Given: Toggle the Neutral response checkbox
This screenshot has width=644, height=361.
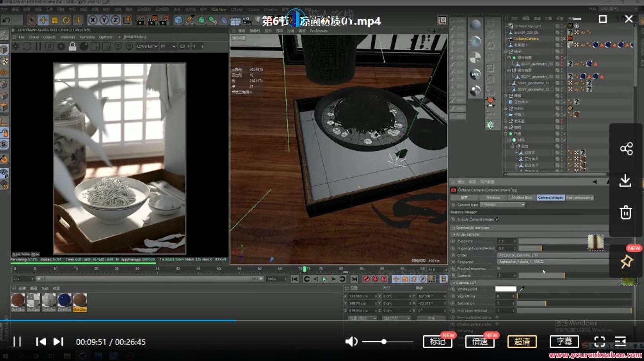Looking at the screenshot, I should tap(499, 269).
